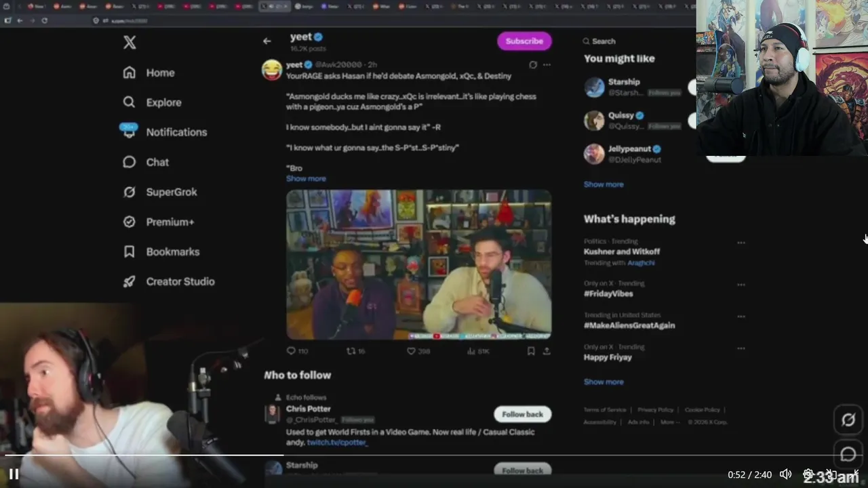Click the floating chat messages button
The image size is (868, 488).
[x=848, y=455]
